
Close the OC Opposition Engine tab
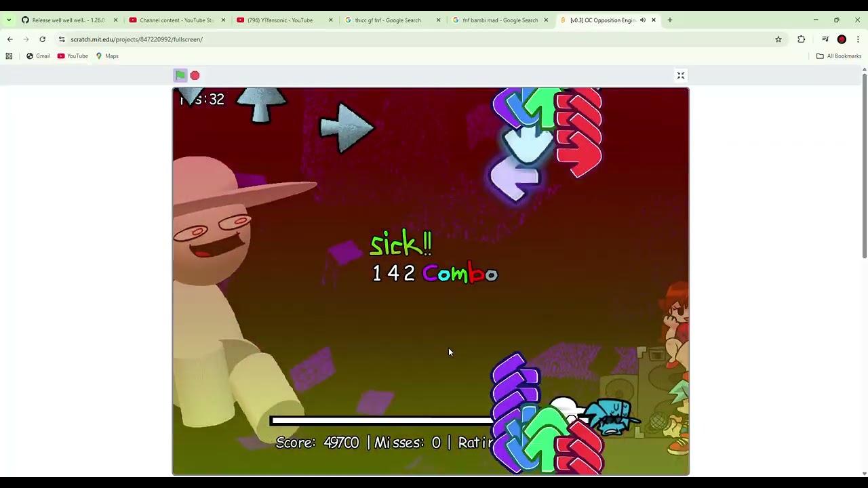point(654,20)
